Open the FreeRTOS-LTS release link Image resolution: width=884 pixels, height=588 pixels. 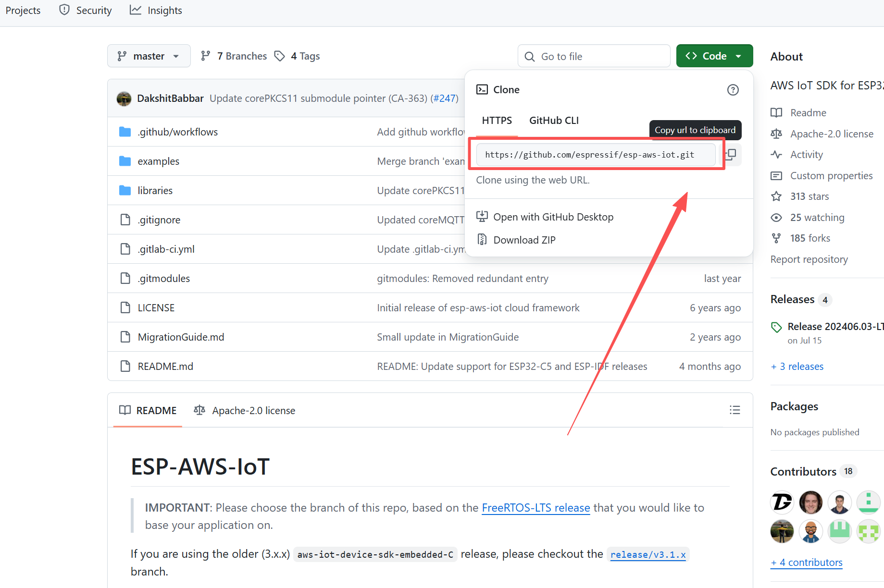[535, 508]
